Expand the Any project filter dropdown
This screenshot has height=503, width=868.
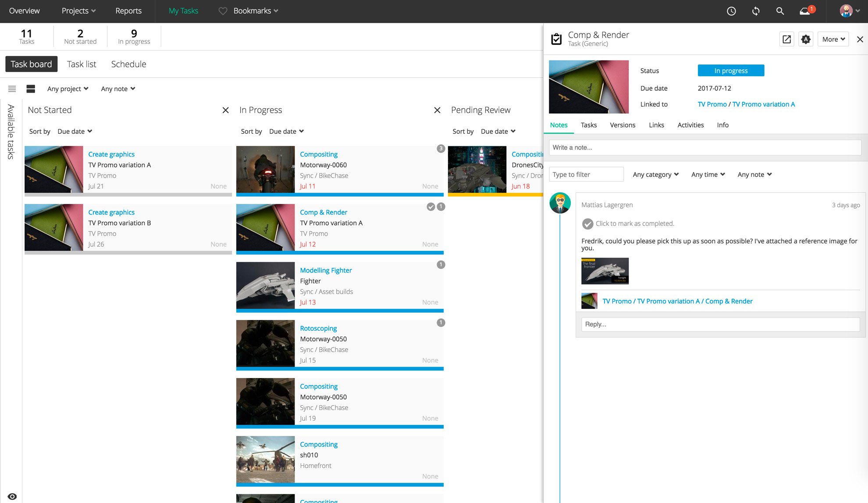(68, 89)
